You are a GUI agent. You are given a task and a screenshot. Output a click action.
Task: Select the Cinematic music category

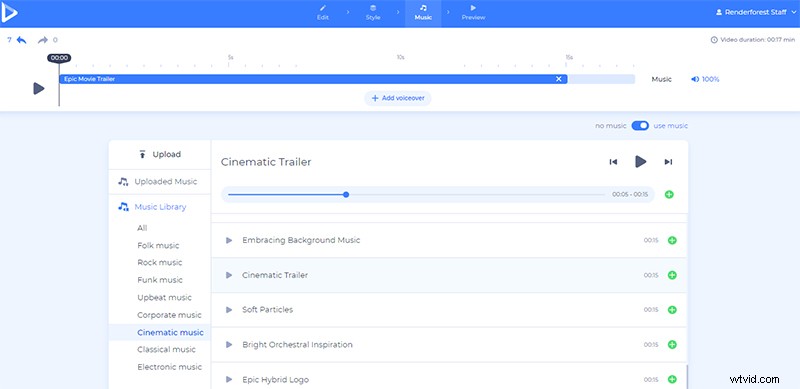click(x=160, y=332)
